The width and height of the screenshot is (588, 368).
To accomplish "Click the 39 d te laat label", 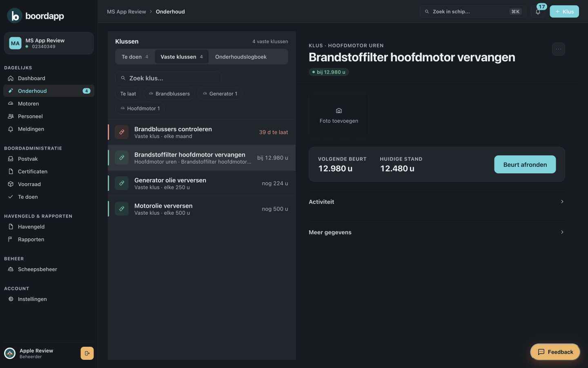I will (274, 132).
